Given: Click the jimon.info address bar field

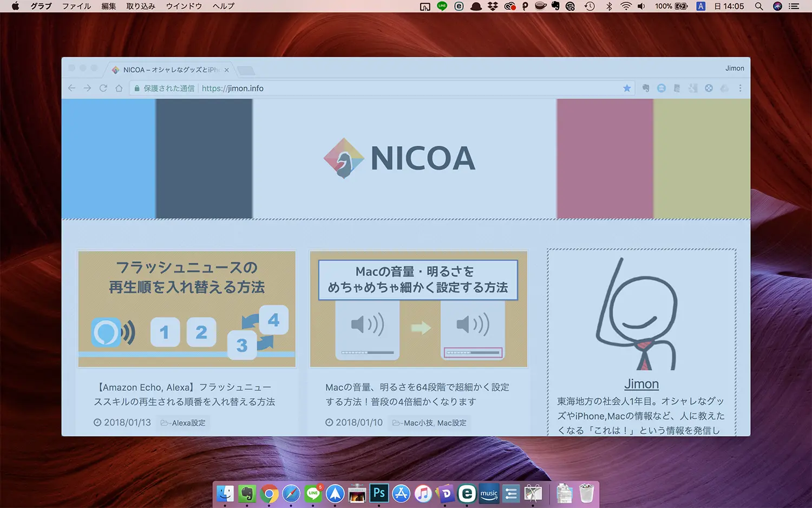Looking at the screenshot, I should coord(379,88).
